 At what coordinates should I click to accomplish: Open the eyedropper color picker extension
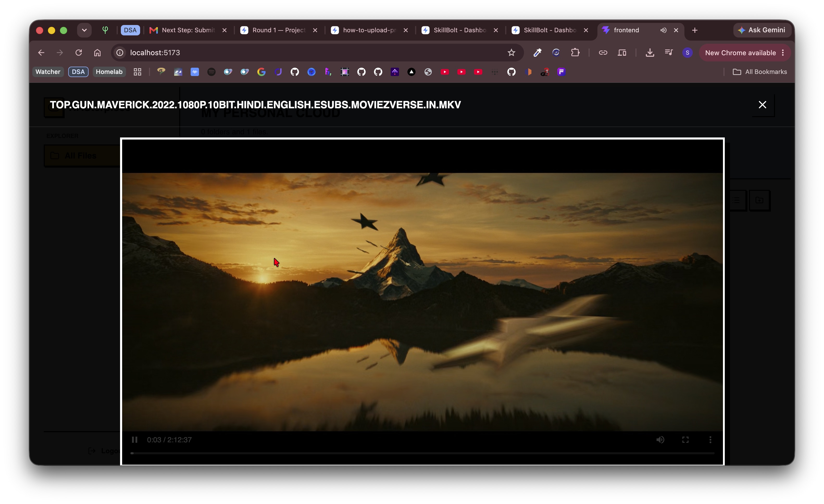tap(537, 53)
